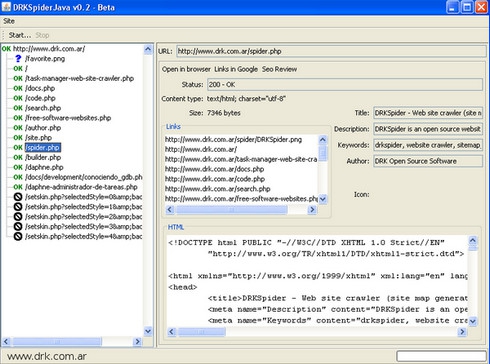The width and height of the screenshot is (490, 364).
Task: Click Links list horizontal scroll right arrow
Action: point(312,210)
